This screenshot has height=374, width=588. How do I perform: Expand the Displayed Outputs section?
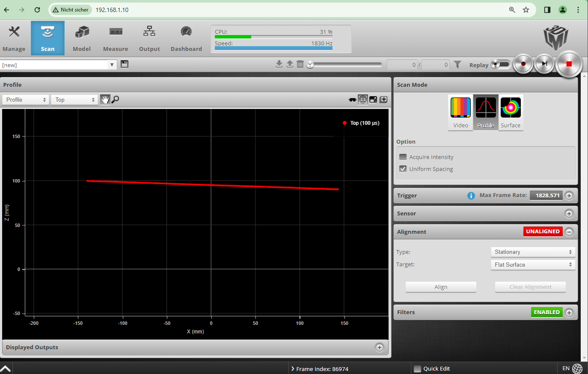[380, 347]
